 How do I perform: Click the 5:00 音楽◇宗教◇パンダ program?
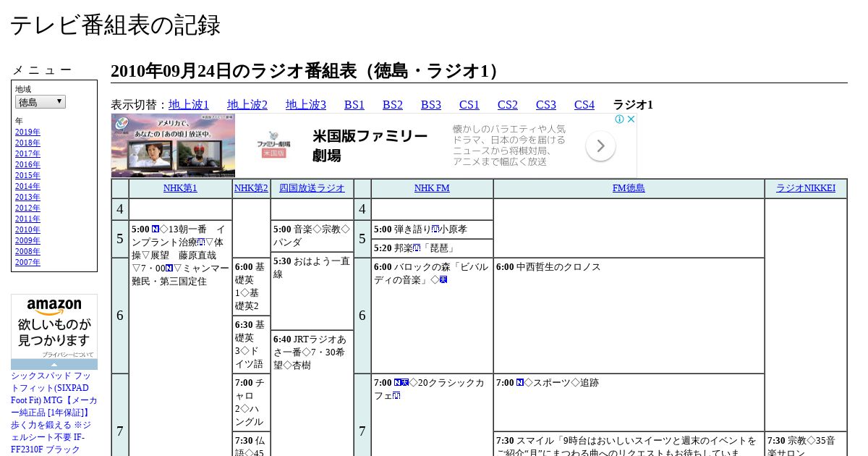click(312, 236)
